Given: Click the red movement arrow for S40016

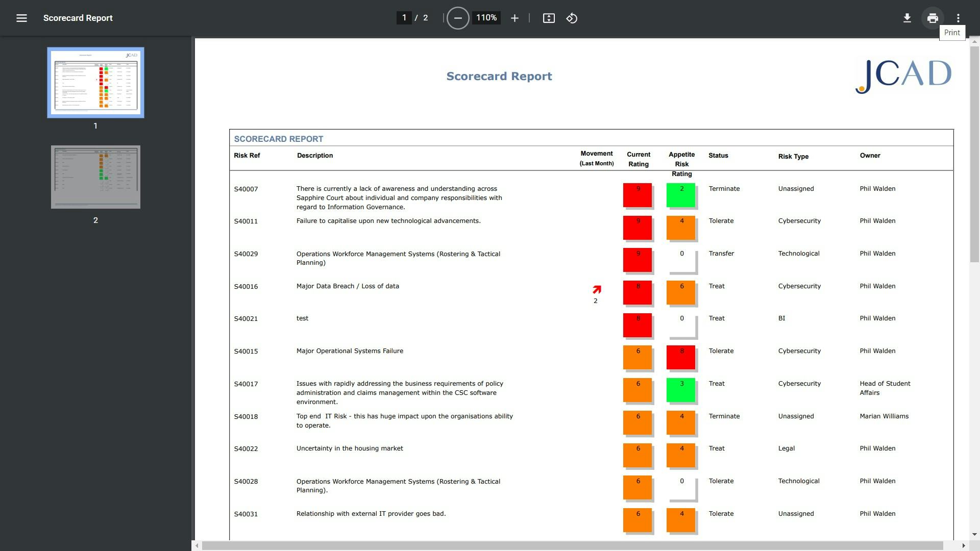Looking at the screenshot, I should point(597,290).
